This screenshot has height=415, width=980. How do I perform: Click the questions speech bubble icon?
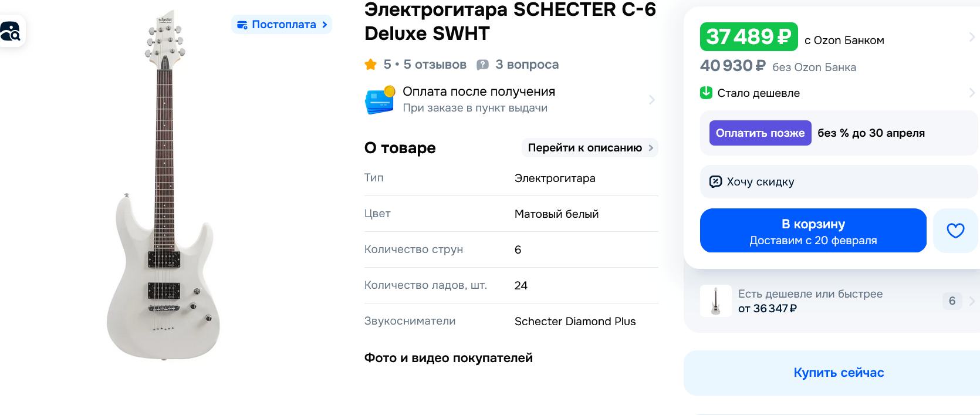click(482, 65)
